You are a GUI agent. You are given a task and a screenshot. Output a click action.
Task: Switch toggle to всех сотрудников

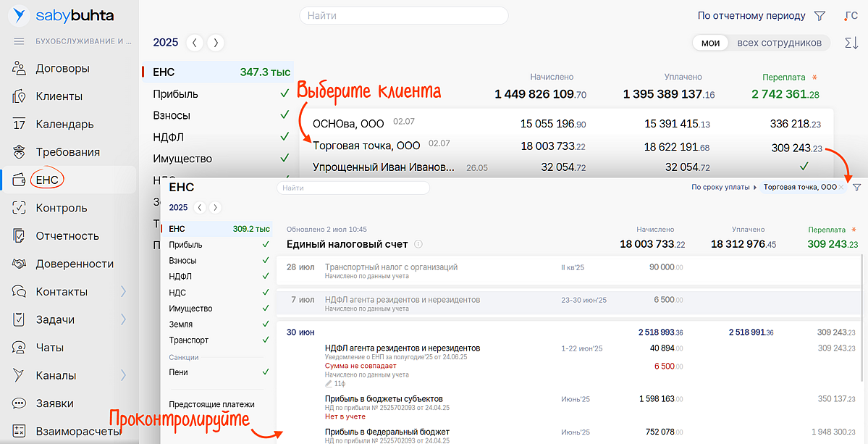(779, 43)
